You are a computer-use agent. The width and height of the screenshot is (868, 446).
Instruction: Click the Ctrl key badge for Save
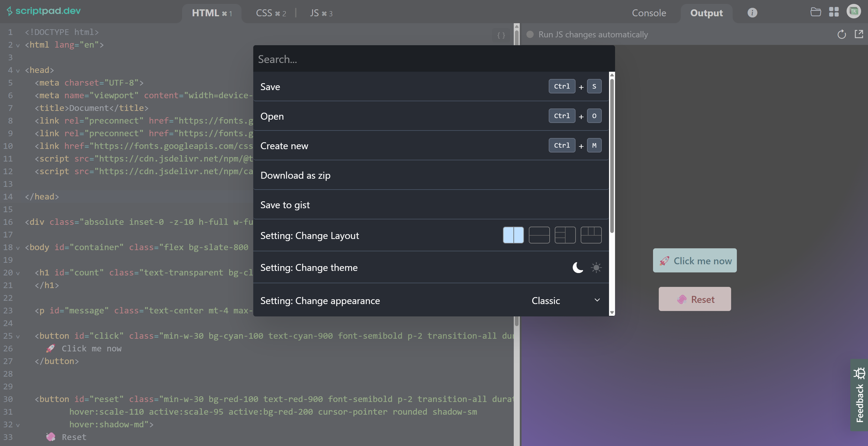click(x=562, y=86)
